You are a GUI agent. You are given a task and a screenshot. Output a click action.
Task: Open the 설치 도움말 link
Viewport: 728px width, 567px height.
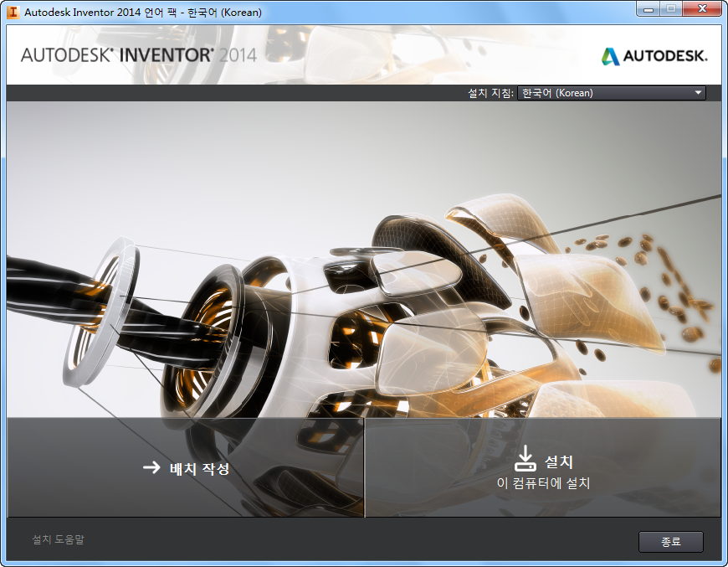(58, 539)
